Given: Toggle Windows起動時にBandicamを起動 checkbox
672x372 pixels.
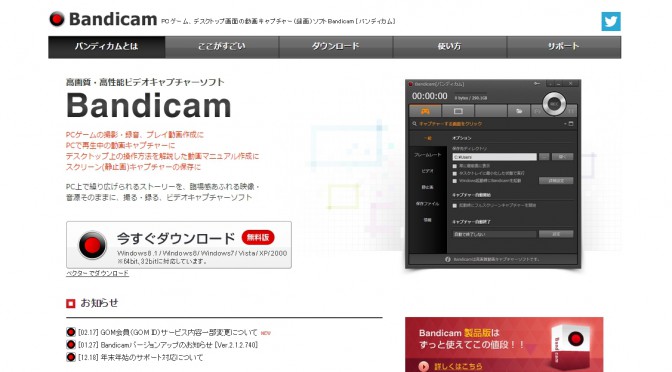Looking at the screenshot, I should coord(455,181).
